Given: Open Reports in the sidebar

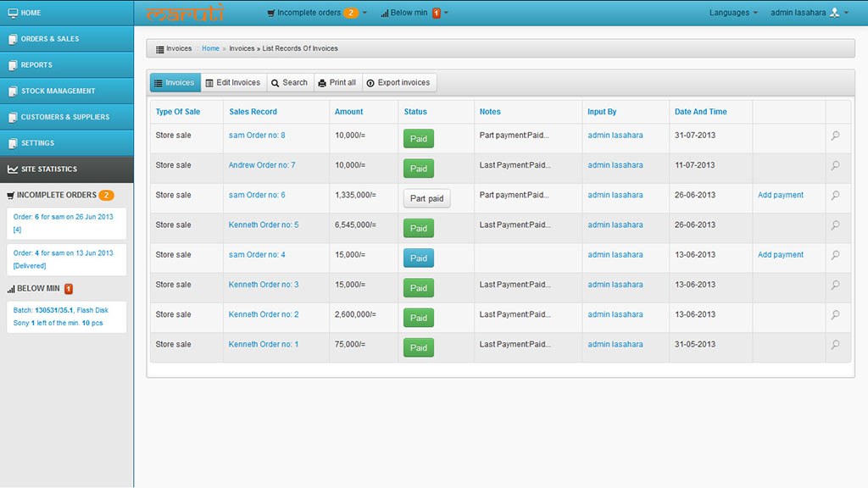Looking at the screenshot, I should point(66,65).
